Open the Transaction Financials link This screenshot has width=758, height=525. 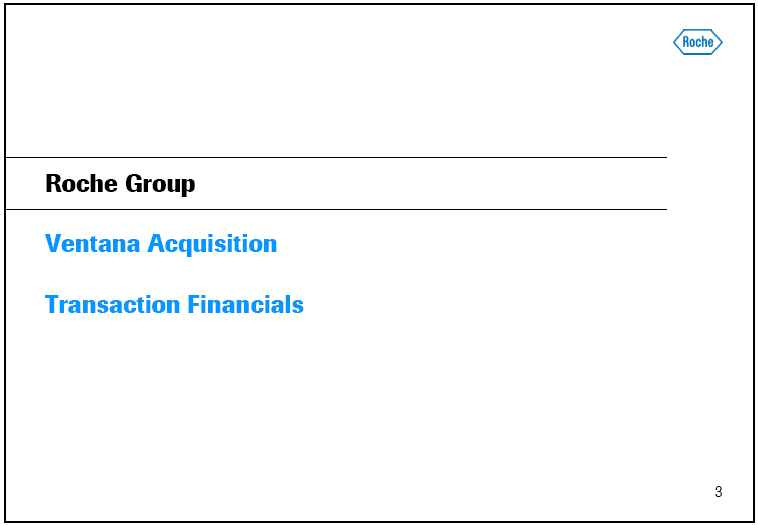point(174,305)
